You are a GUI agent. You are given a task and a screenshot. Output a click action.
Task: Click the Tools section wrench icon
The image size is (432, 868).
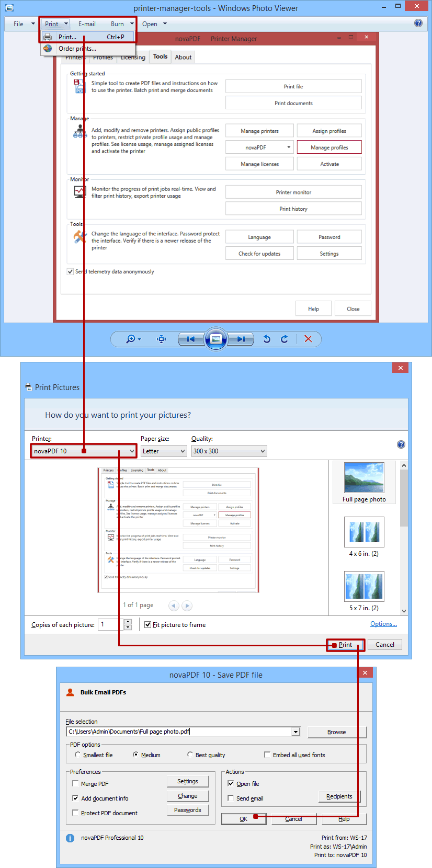click(x=80, y=237)
